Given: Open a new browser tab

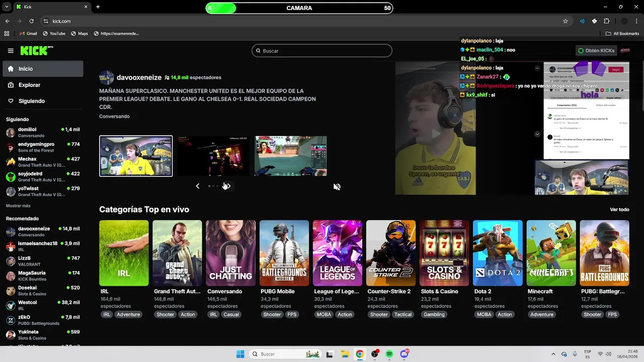Looking at the screenshot, I should point(98,7).
